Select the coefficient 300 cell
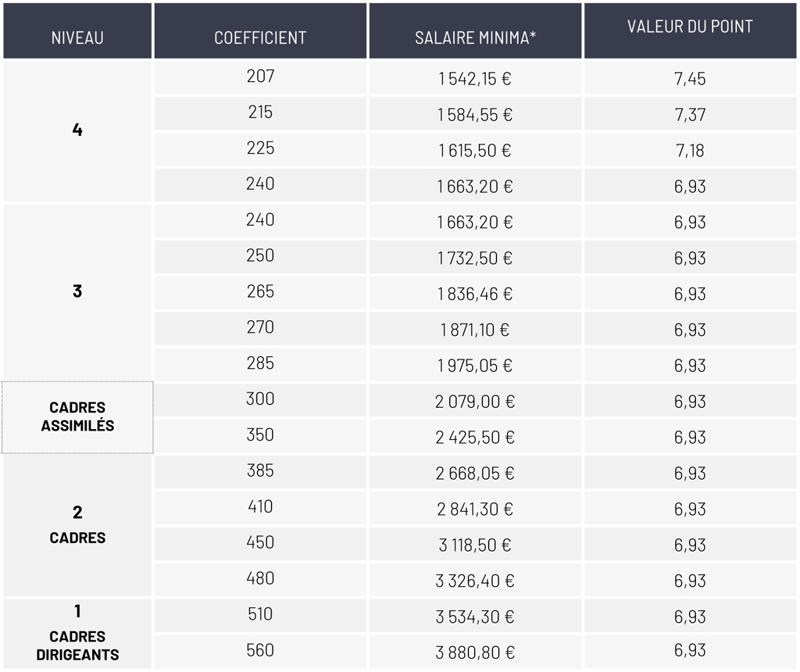800x672 pixels. [x=260, y=399]
